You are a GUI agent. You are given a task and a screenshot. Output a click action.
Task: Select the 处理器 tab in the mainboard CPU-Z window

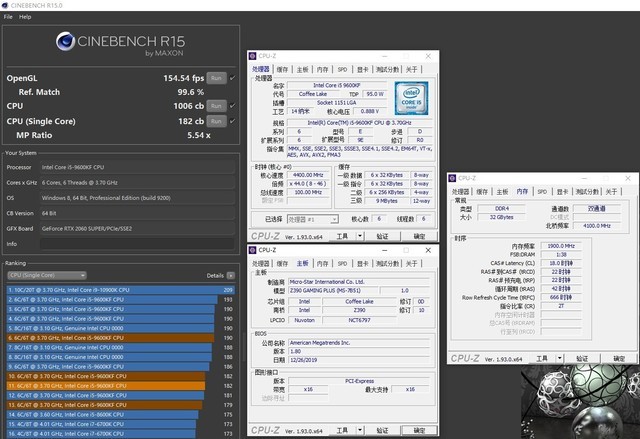(261, 264)
